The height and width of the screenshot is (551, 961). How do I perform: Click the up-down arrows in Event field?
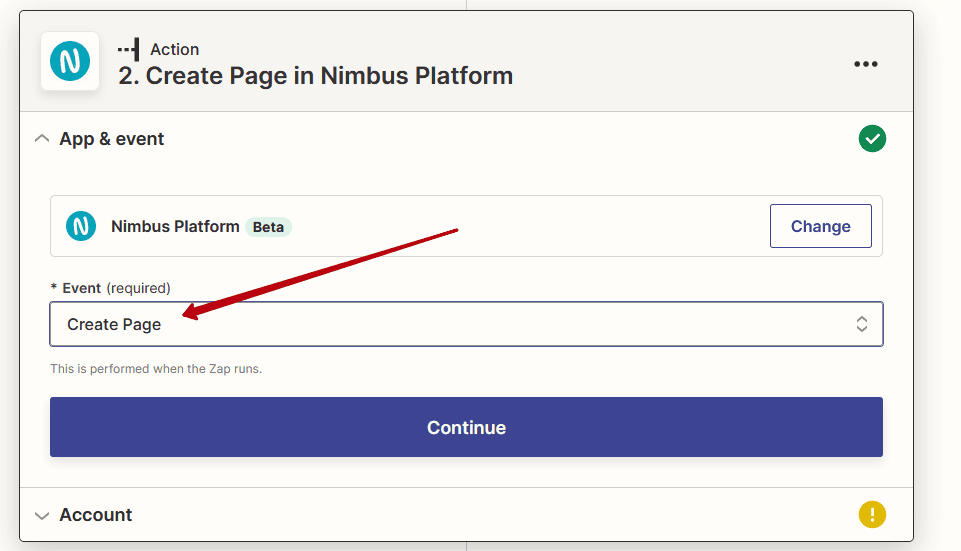pyautogui.click(x=862, y=324)
